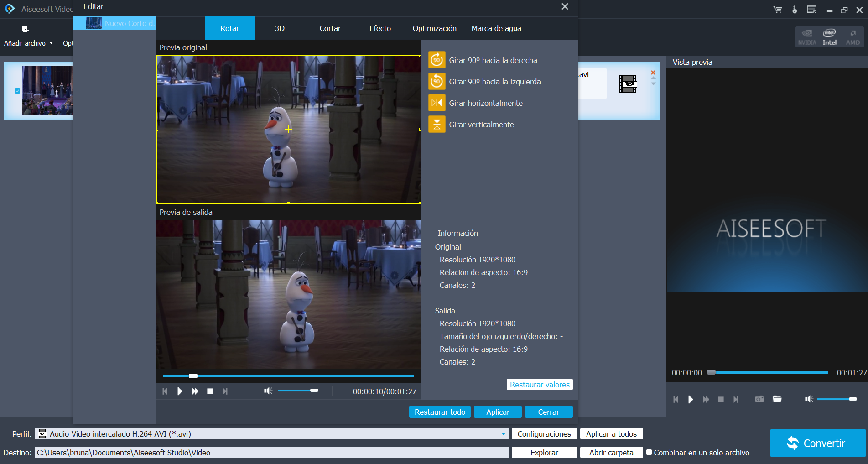Click rotate 90° left icon

(437, 82)
